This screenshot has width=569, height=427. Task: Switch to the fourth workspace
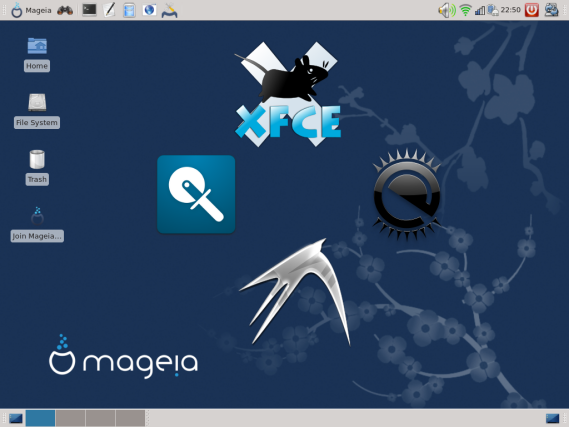(130, 418)
